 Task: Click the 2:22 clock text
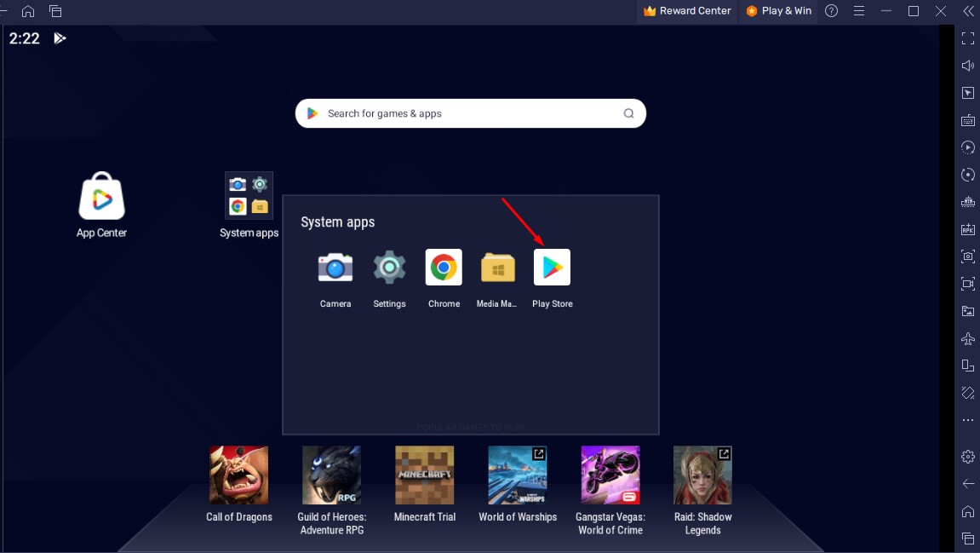pos(25,38)
